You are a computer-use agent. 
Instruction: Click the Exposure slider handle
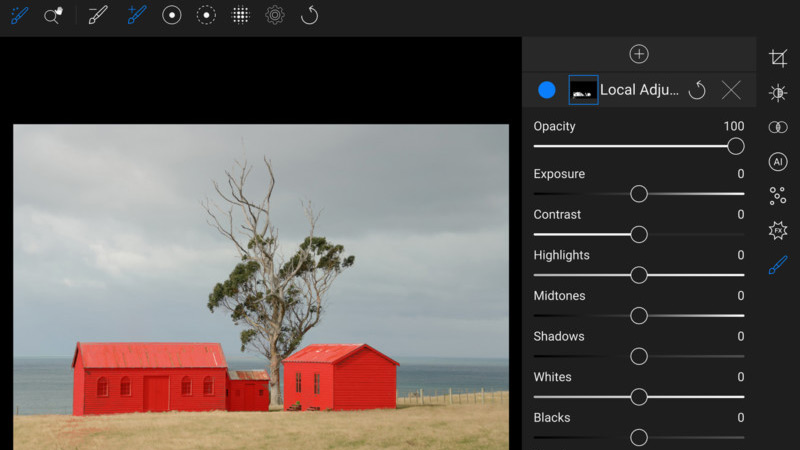(639, 194)
